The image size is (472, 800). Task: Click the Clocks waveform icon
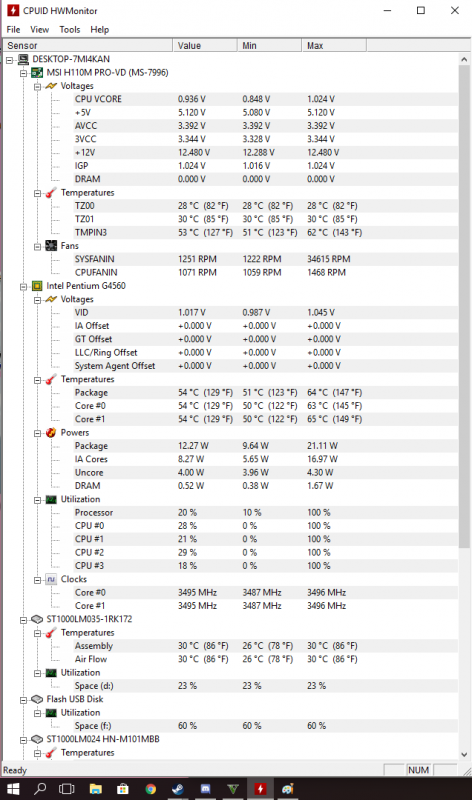click(x=51, y=579)
